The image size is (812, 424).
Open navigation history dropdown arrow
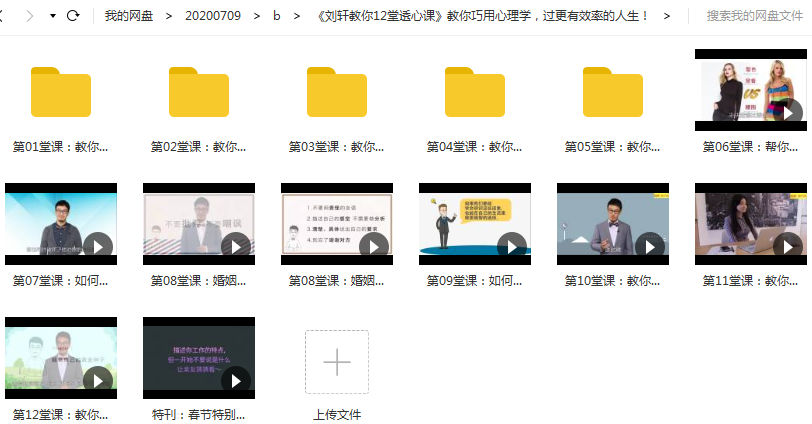(53, 16)
